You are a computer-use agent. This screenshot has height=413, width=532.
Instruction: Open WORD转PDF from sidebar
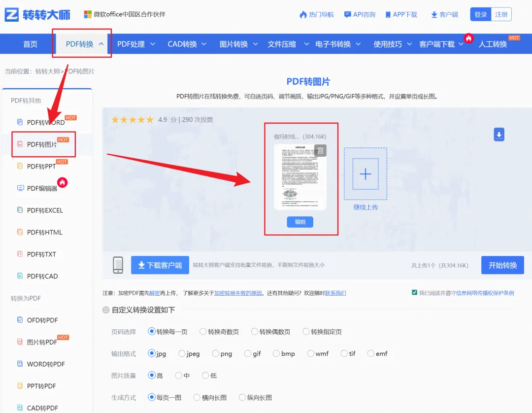(46, 364)
